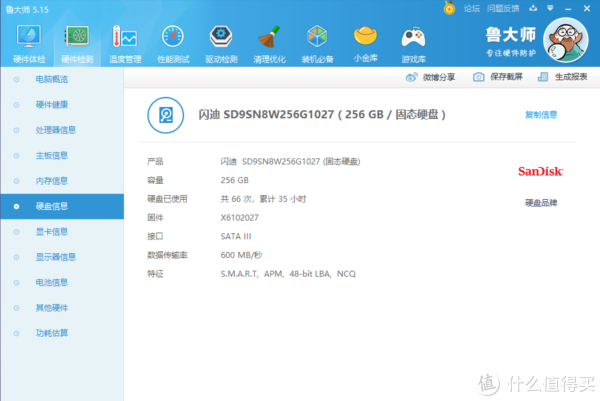600x401 pixels.
Task: Select 功耗估算 in sidebar
Action: tap(62, 333)
